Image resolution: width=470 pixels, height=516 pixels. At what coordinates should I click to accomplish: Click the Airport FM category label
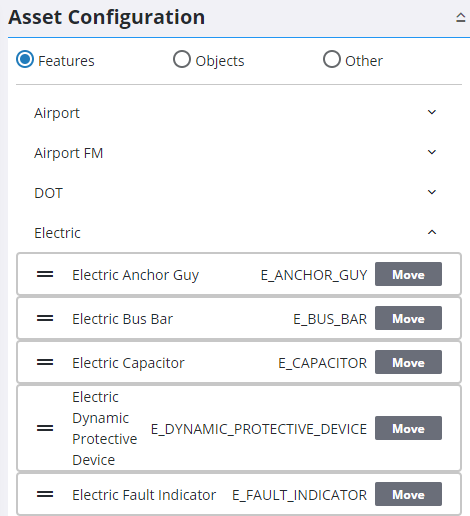[x=69, y=153]
